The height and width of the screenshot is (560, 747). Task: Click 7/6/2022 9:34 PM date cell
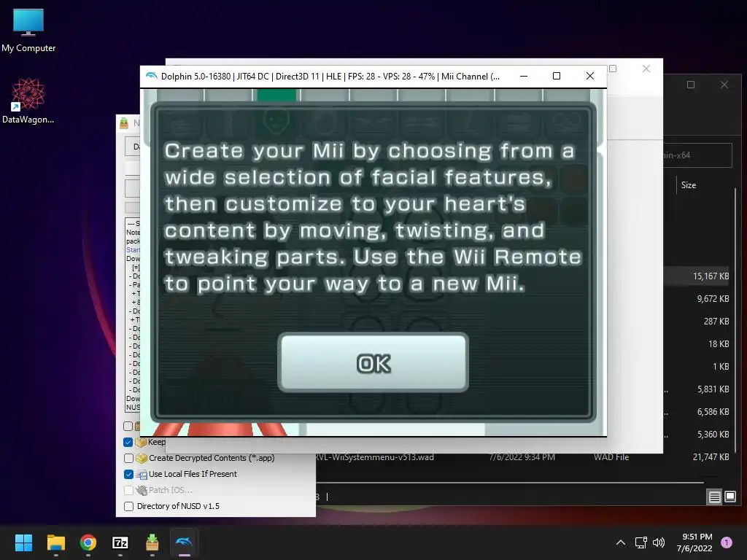tap(522, 457)
